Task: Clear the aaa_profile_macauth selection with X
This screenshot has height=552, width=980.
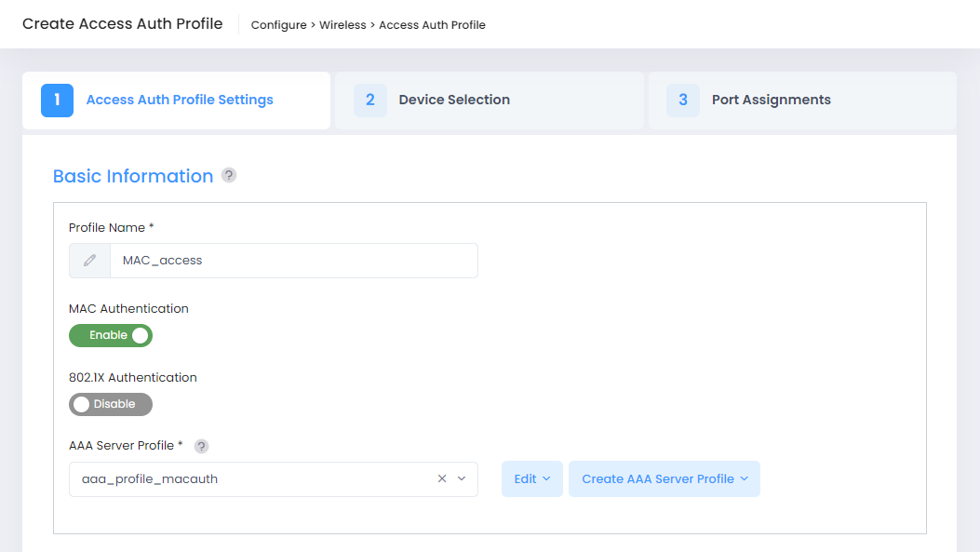Action: tap(442, 478)
